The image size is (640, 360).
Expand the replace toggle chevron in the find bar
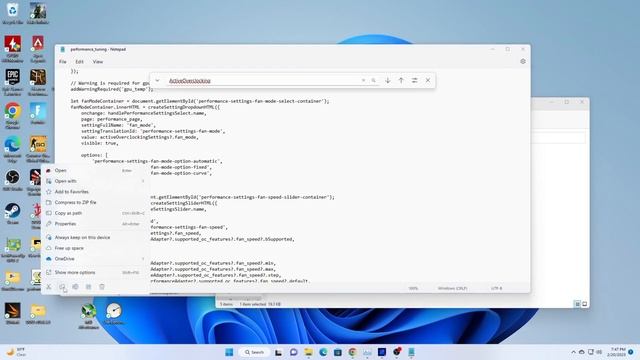(158, 80)
